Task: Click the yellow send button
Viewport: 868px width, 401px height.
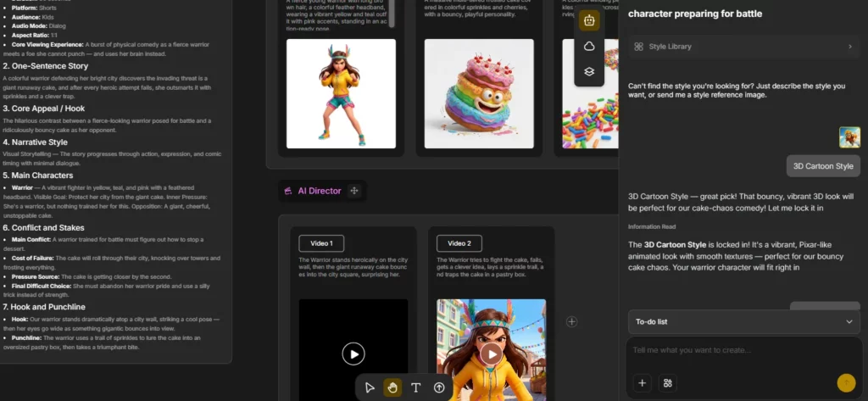Action: pyautogui.click(x=846, y=382)
